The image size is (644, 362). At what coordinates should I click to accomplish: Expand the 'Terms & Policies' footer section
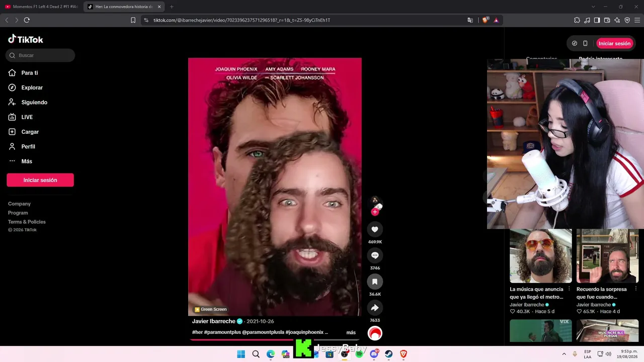[27, 222]
